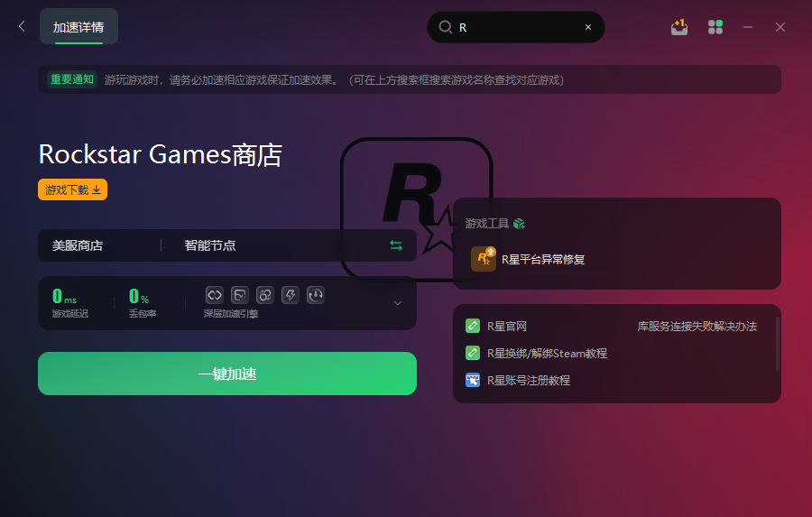The image size is (812, 517).
Task: Click the green cube icon beside 游戏工具
Action: (519, 223)
